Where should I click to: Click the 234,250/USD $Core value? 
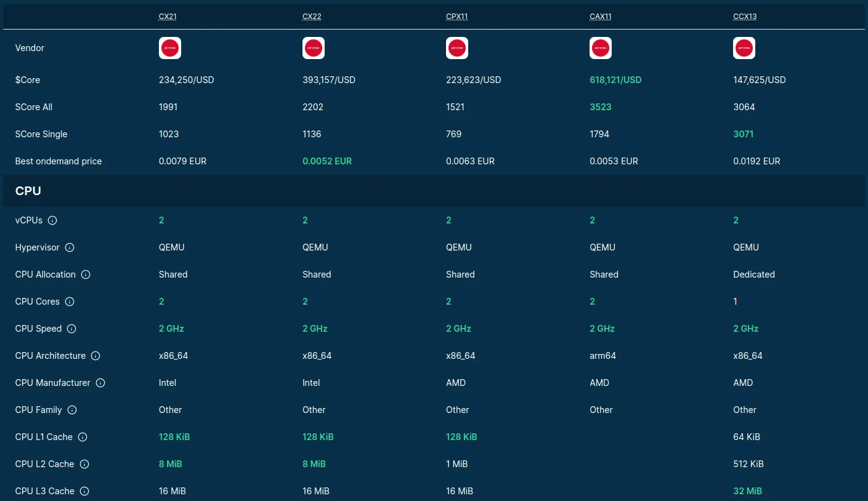pyautogui.click(x=187, y=80)
